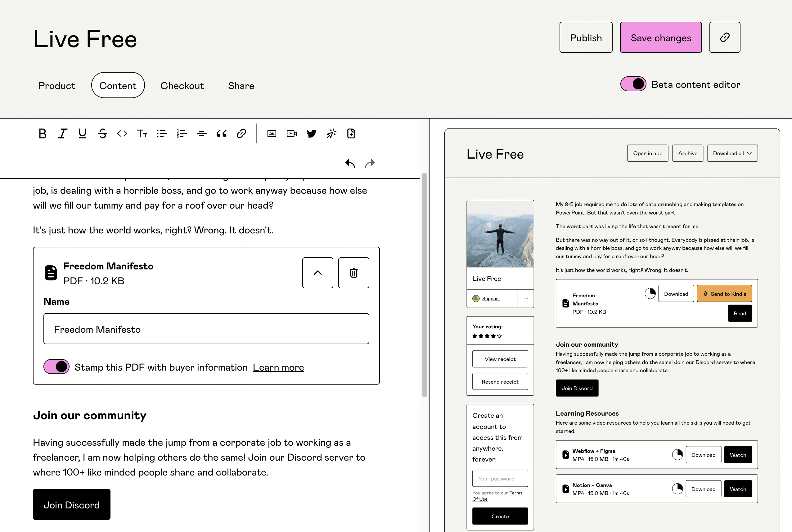The width and height of the screenshot is (792, 532).
Task: Click the editor's vertical scrollbar
Action: coord(424,285)
